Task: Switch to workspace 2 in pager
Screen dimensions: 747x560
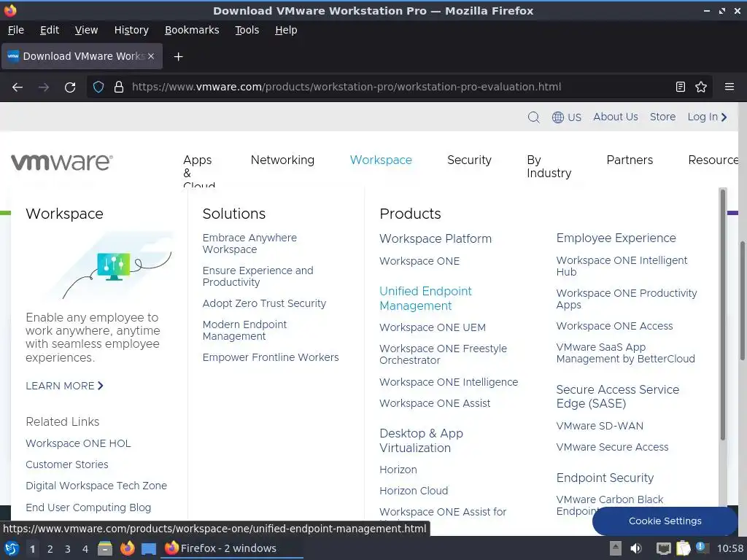Action: [x=50, y=549]
